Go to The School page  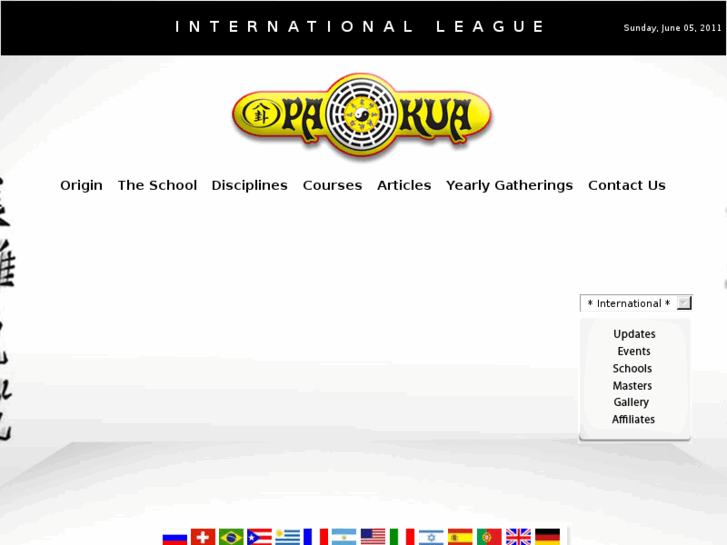(x=157, y=185)
